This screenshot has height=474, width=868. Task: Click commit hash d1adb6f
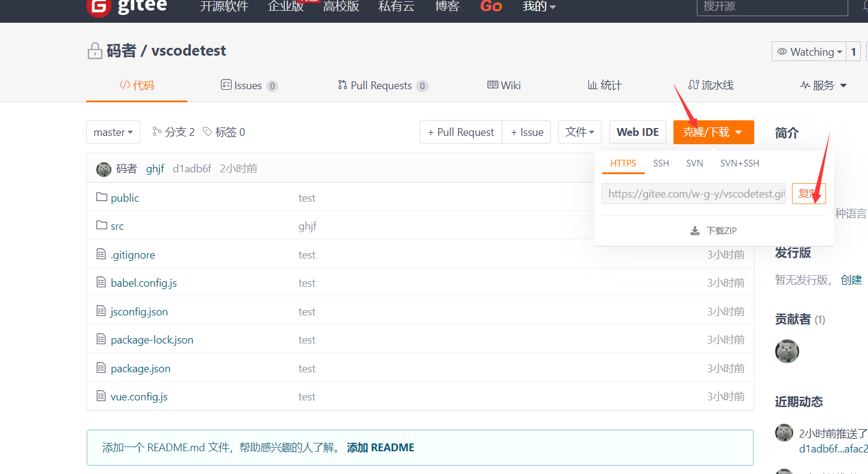[192, 169]
